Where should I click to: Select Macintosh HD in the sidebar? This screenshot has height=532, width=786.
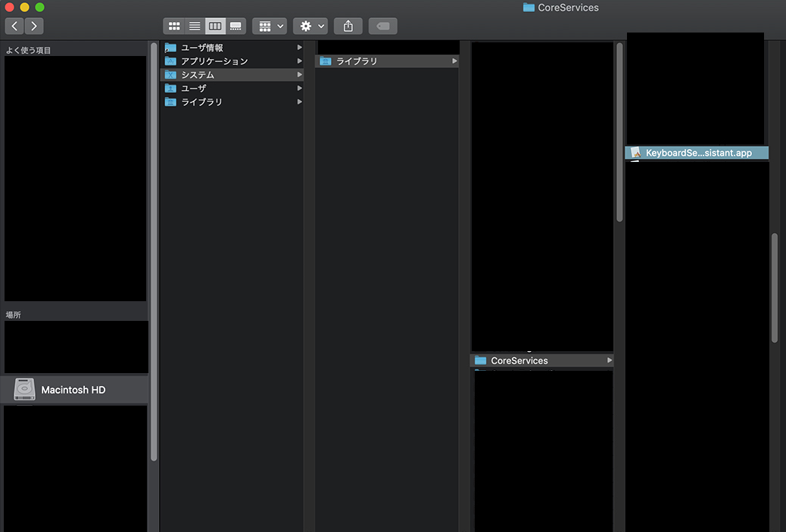click(x=74, y=390)
